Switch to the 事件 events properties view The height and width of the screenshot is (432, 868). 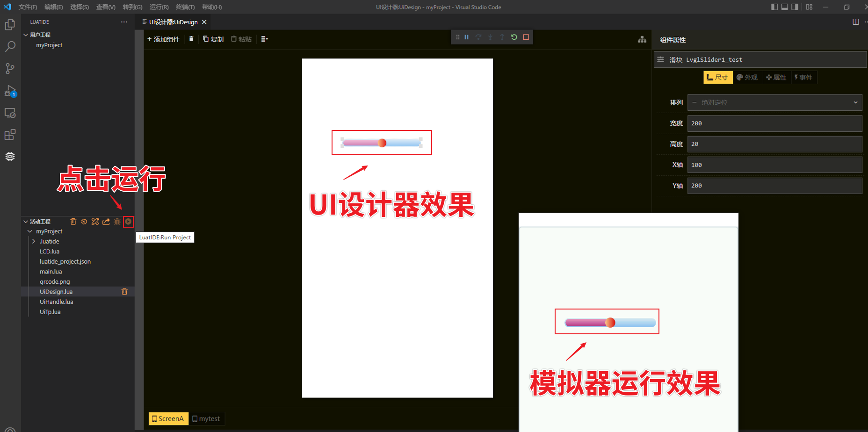tap(804, 77)
